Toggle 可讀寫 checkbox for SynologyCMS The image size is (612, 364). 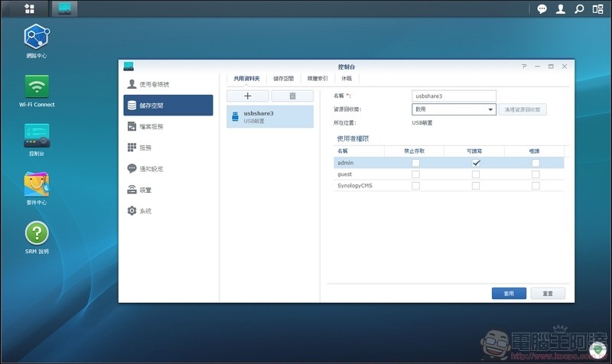coord(476,186)
